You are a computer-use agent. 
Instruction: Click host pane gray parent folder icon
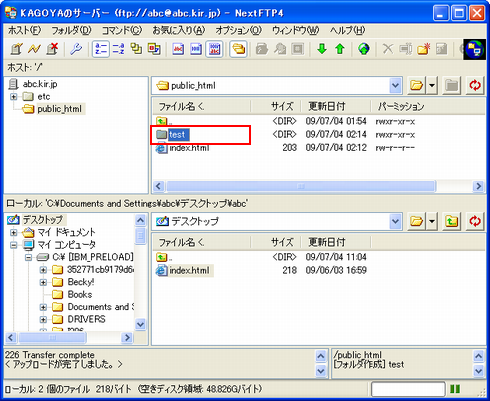[452, 86]
